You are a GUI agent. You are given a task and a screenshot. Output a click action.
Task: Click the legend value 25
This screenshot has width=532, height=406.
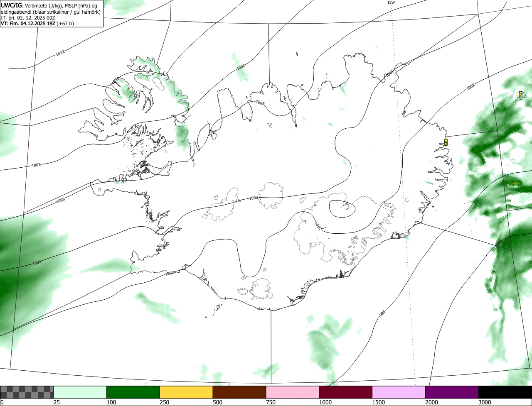click(x=56, y=402)
